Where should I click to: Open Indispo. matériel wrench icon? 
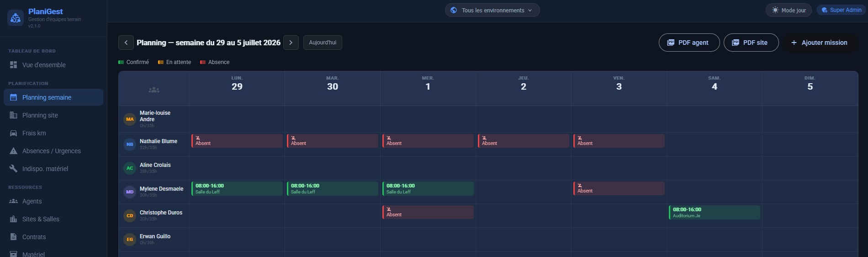[x=14, y=169]
